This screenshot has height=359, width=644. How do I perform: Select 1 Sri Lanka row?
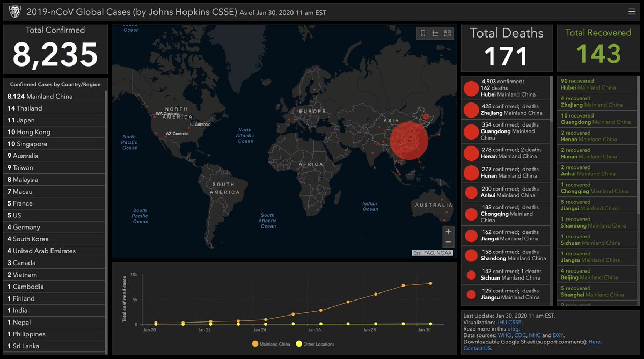[55, 346]
